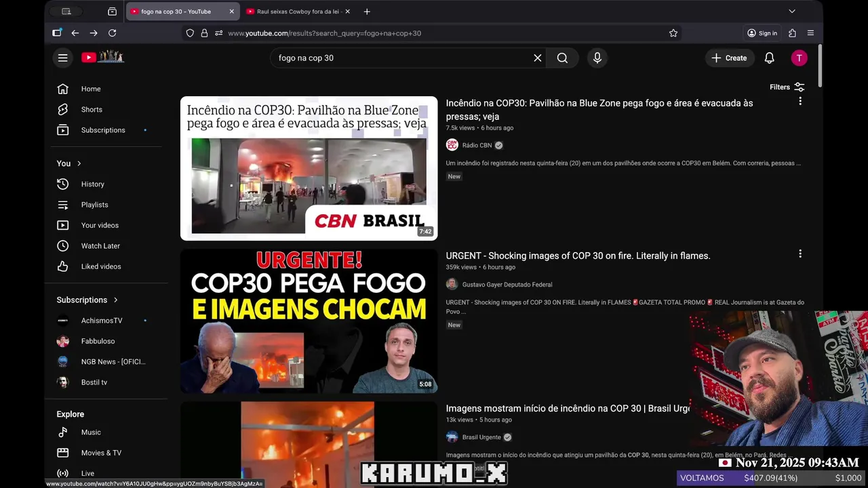868x488 pixels.
Task: Open search Filters
Action: pyautogui.click(x=787, y=87)
